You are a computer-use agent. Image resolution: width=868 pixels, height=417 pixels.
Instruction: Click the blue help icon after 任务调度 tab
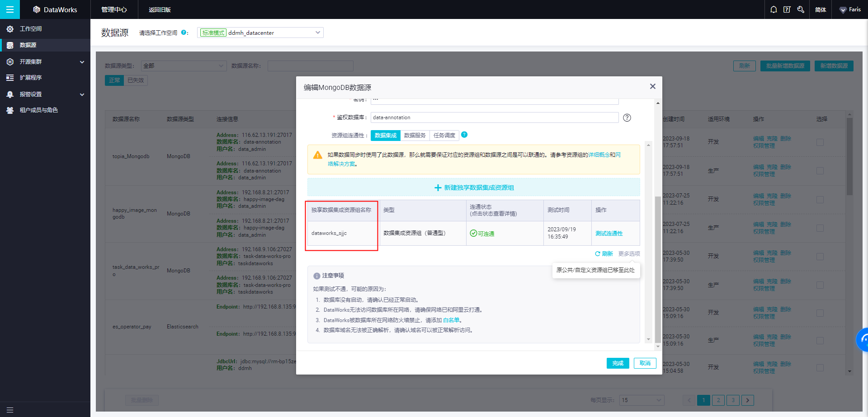[x=464, y=135]
